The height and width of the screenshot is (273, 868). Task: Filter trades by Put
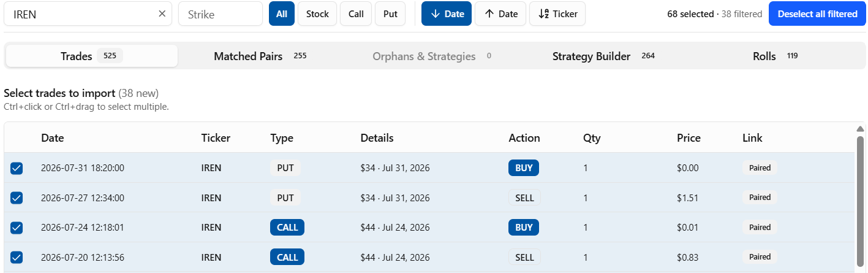click(390, 13)
